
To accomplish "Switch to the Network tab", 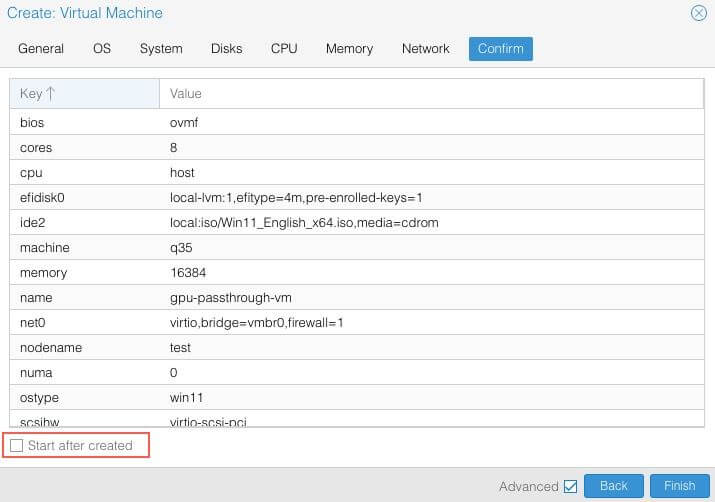I will 426,49.
